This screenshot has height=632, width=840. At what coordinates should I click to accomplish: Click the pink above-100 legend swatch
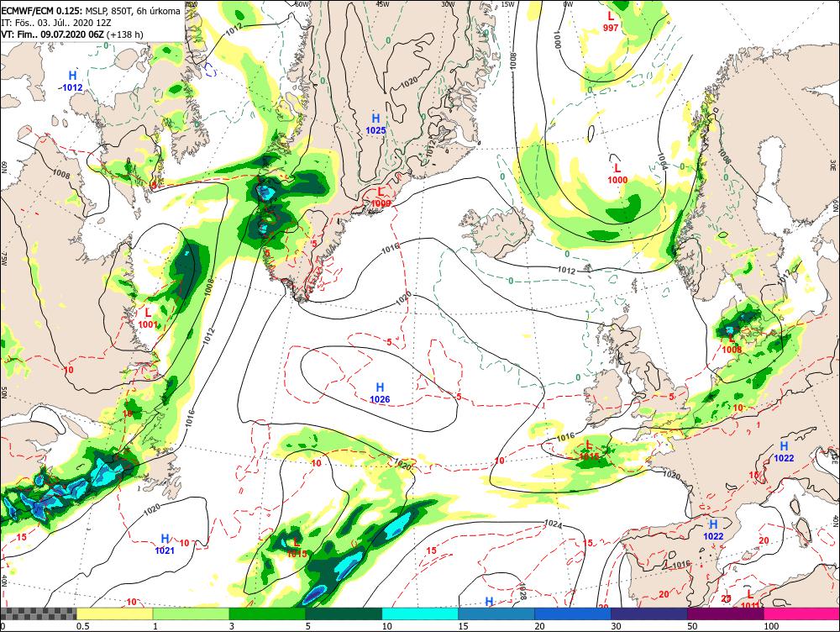pyautogui.click(x=801, y=614)
